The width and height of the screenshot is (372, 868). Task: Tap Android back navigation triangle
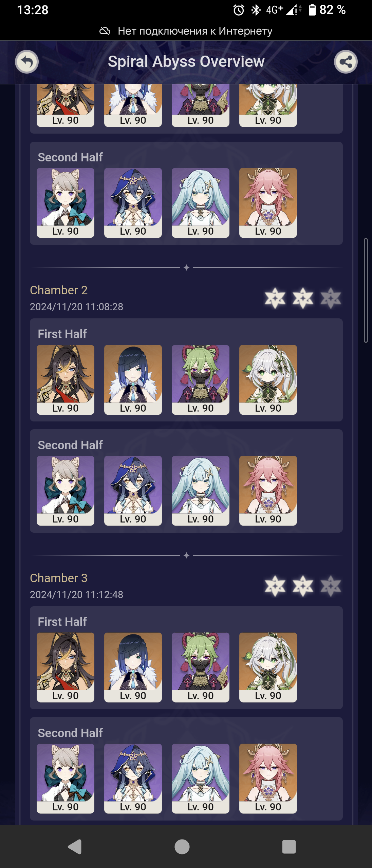(75, 847)
